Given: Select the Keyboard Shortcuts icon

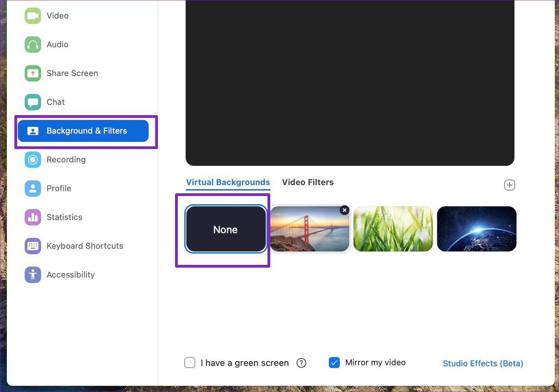Looking at the screenshot, I should pyautogui.click(x=33, y=246).
